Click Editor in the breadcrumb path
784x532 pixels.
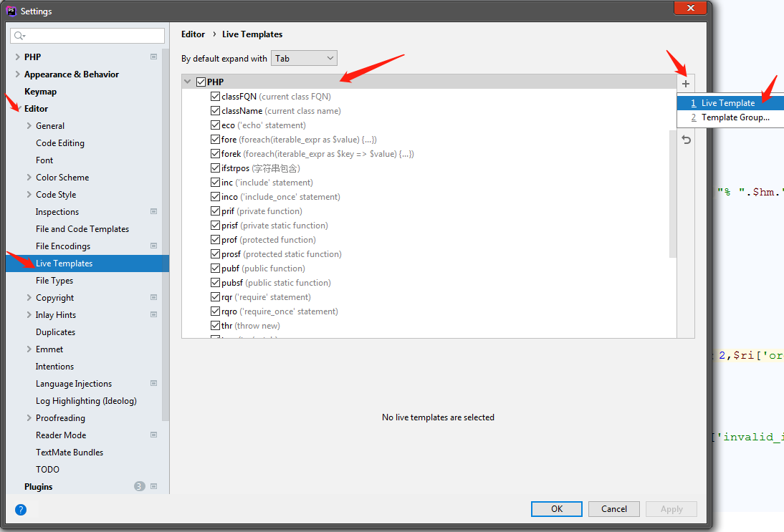tap(193, 34)
